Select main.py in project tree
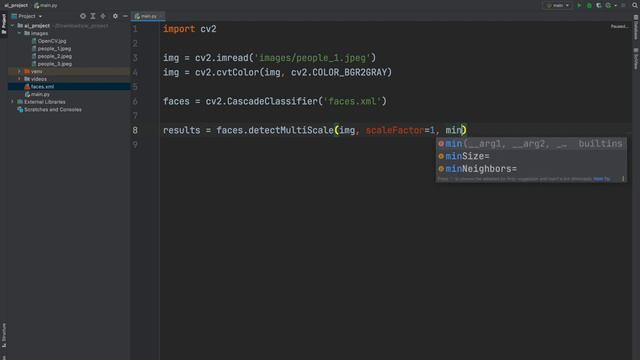Viewport: 640px width, 360px height. coord(40,94)
